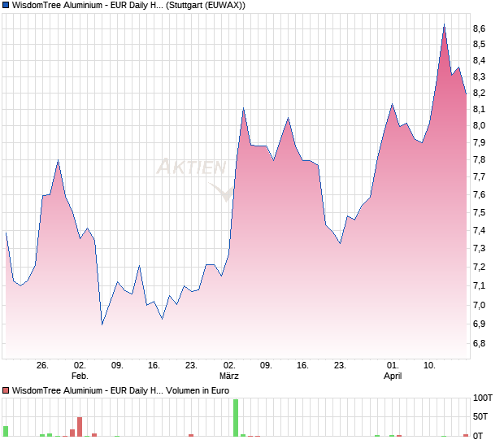Click the date label '23.' in February

(191, 366)
